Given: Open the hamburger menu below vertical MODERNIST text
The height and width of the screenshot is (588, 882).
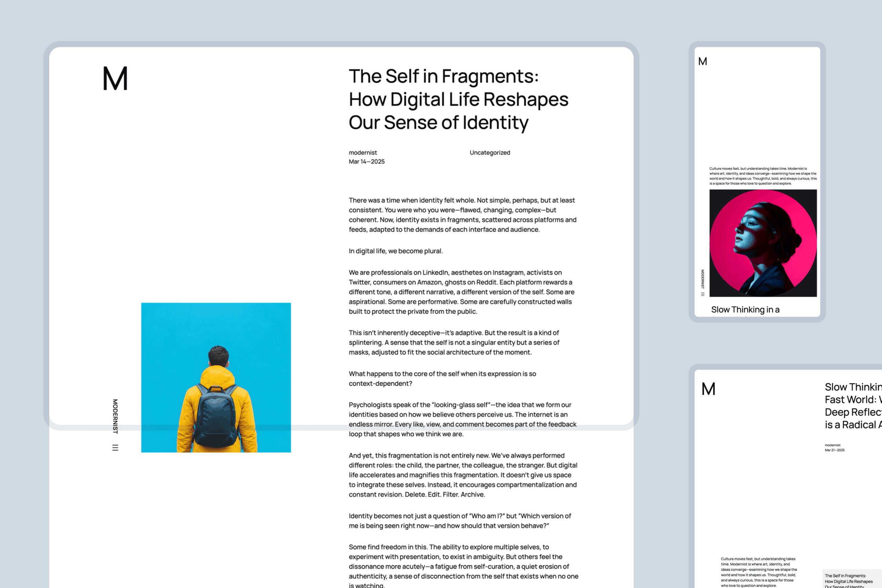Looking at the screenshot, I should point(115,447).
